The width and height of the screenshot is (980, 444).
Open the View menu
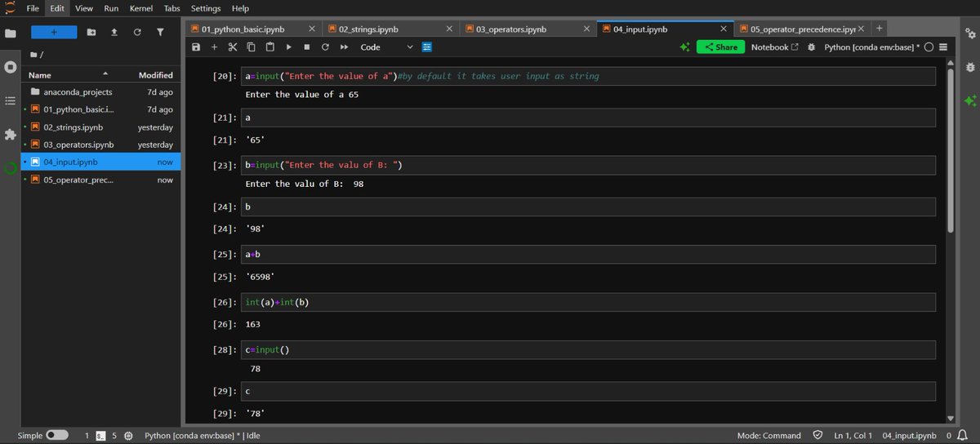(x=83, y=8)
